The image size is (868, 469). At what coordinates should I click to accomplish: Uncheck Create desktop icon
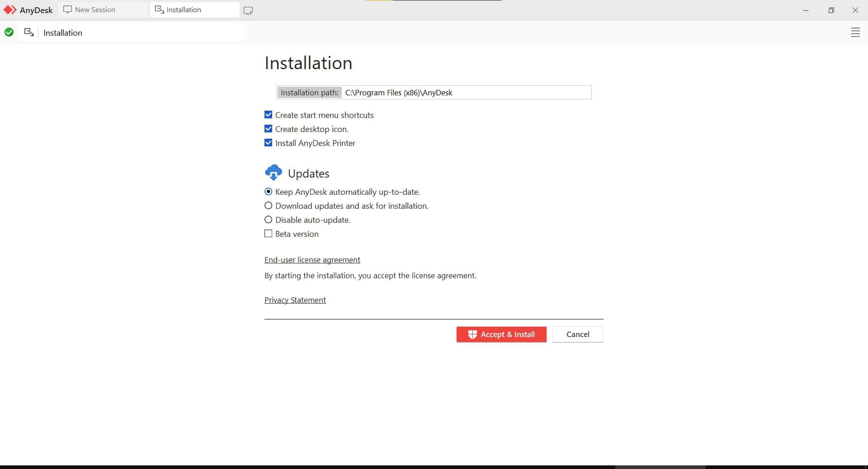coord(268,129)
